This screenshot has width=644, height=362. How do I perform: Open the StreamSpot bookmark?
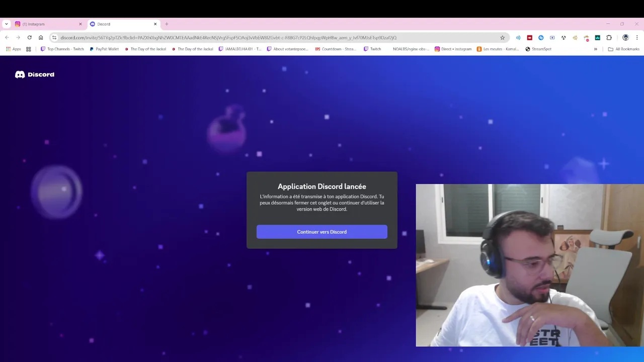point(538,49)
